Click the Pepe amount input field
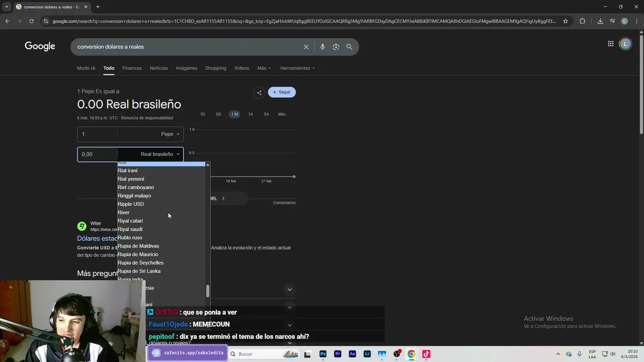 [x=97, y=134]
